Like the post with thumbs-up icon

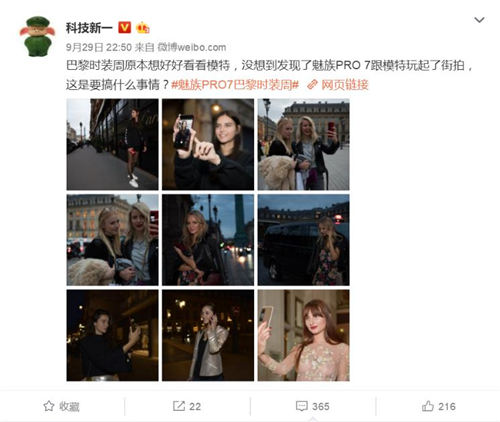428,406
